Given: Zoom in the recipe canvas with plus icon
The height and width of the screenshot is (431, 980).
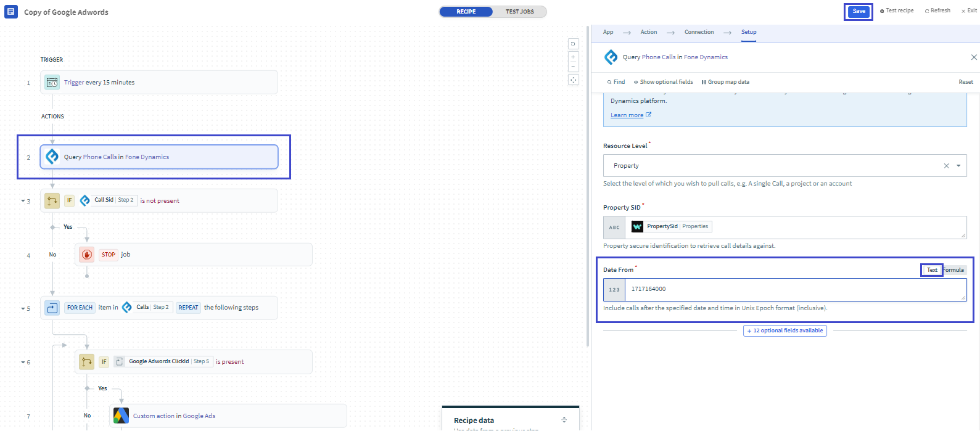Looking at the screenshot, I should 574,57.
